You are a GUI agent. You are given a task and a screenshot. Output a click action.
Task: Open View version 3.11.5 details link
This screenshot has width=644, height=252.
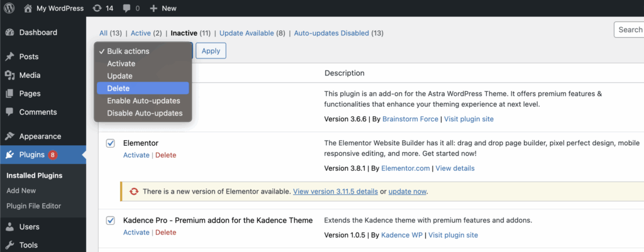[x=335, y=191]
